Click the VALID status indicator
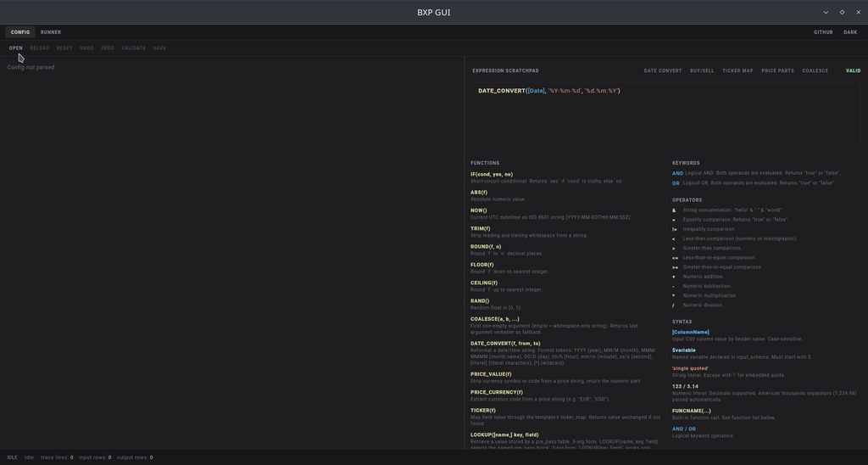This screenshot has height=465, width=868. (853, 71)
